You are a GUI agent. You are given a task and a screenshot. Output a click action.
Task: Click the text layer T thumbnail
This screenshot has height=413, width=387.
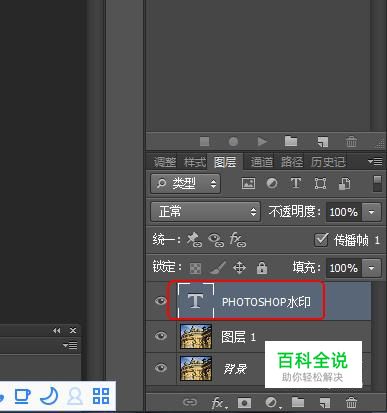196,300
